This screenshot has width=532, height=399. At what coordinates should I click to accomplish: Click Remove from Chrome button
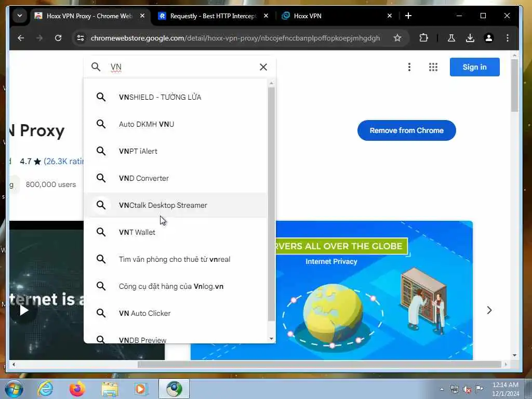(x=406, y=130)
